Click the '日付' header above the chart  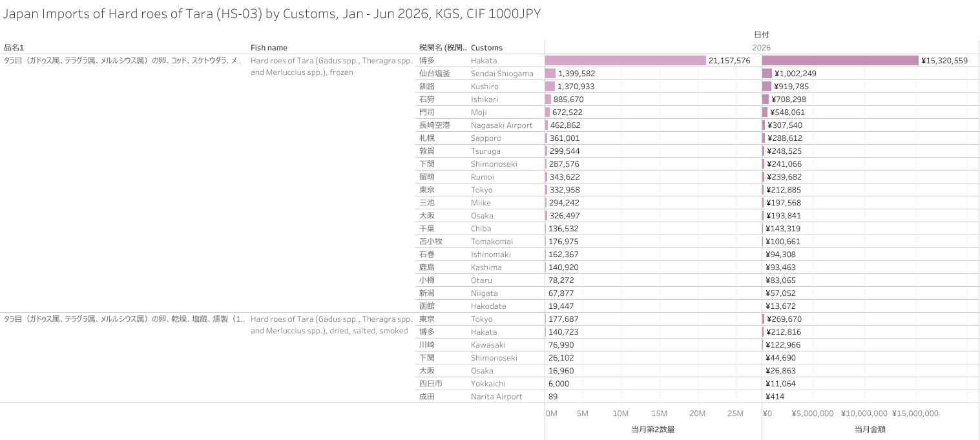762,34
